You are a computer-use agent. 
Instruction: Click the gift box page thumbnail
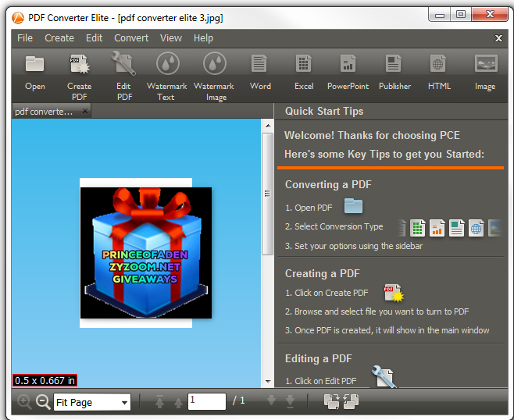146,253
